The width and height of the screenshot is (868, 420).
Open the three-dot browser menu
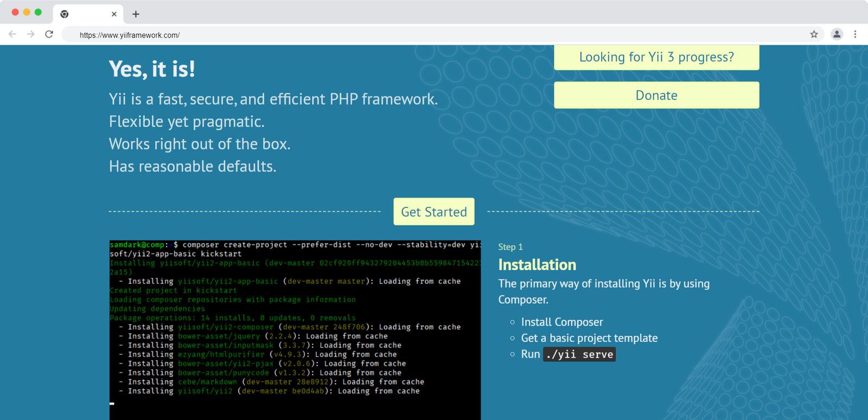tap(856, 34)
